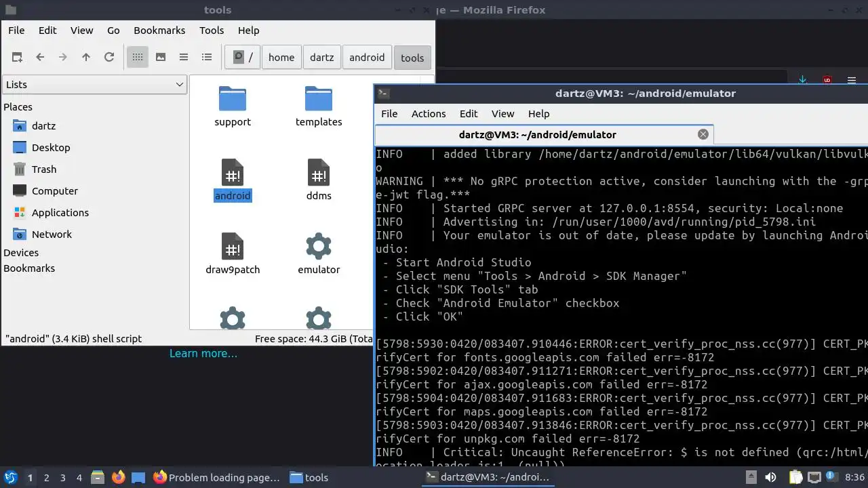Close the terminal tab

pyautogui.click(x=703, y=134)
